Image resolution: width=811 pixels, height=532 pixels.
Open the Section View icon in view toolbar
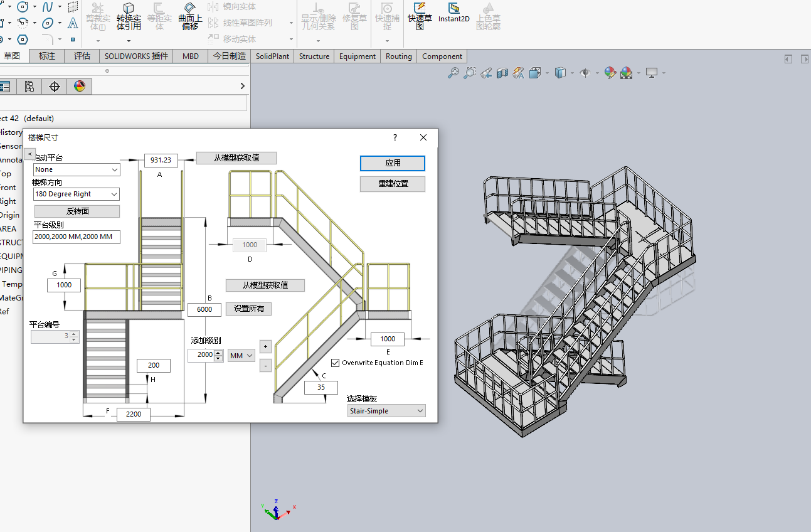point(502,73)
